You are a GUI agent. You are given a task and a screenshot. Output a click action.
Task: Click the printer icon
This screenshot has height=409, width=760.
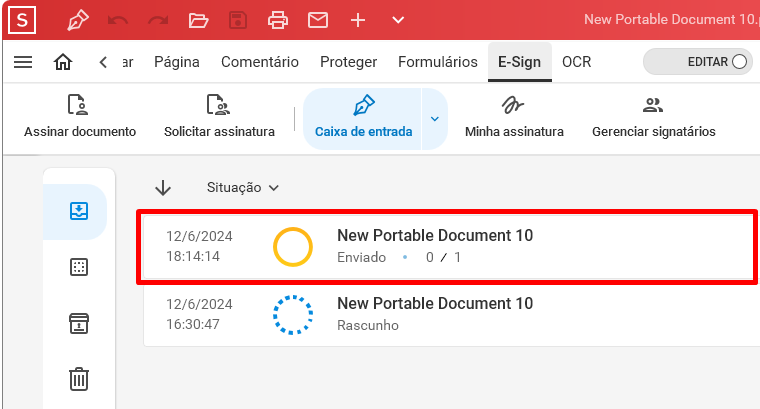pos(278,20)
